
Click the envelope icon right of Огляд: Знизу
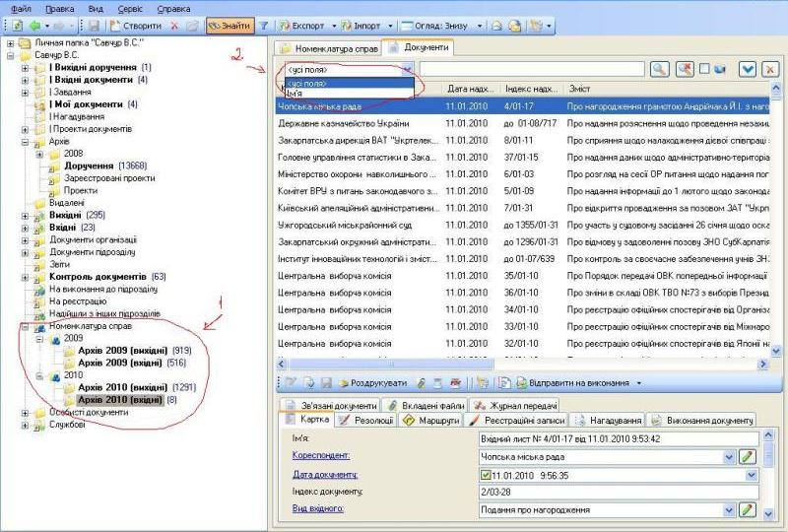pos(496,26)
